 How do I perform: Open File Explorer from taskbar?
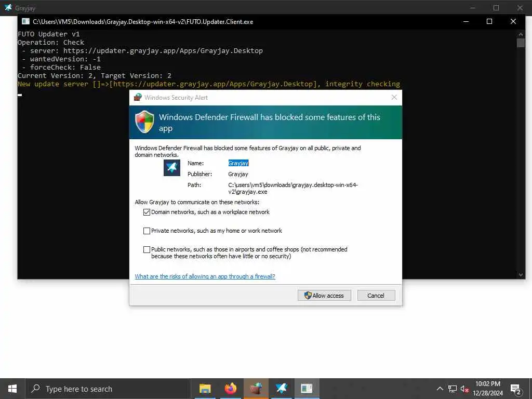[205, 389]
